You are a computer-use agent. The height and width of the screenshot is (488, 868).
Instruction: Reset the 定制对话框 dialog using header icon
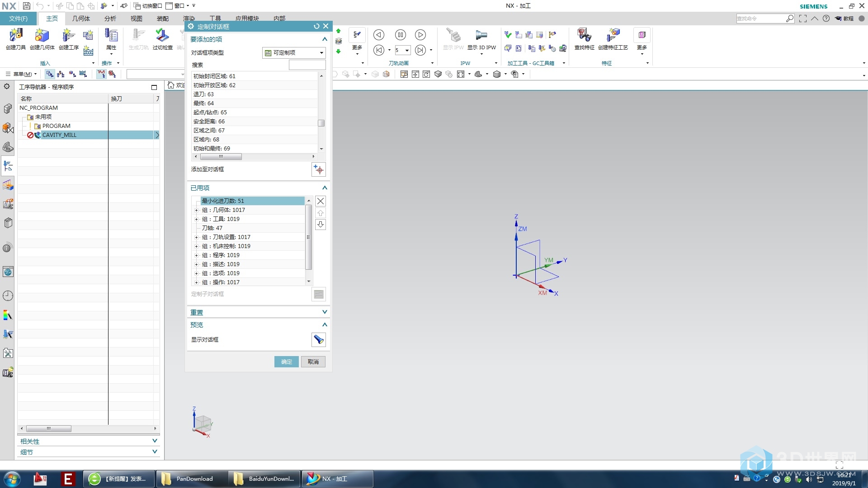pyautogui.click(x=316, y=26)
